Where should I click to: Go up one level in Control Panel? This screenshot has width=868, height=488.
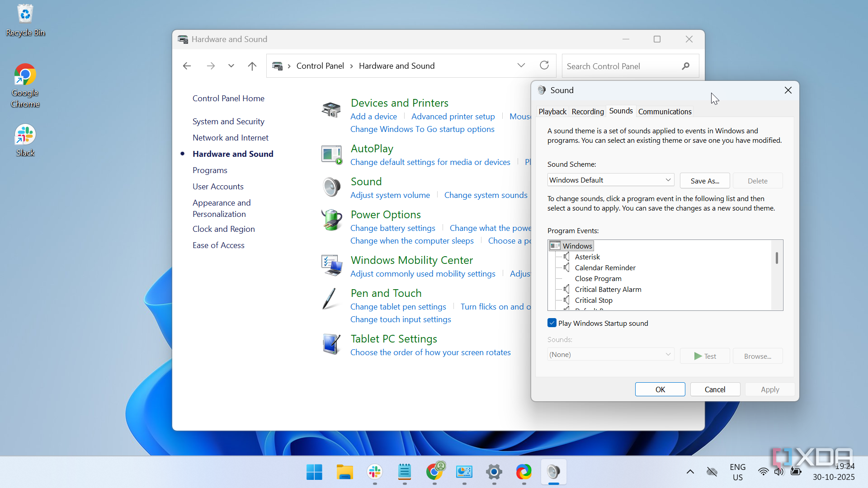pyautogui.click(x=252, y=66)
